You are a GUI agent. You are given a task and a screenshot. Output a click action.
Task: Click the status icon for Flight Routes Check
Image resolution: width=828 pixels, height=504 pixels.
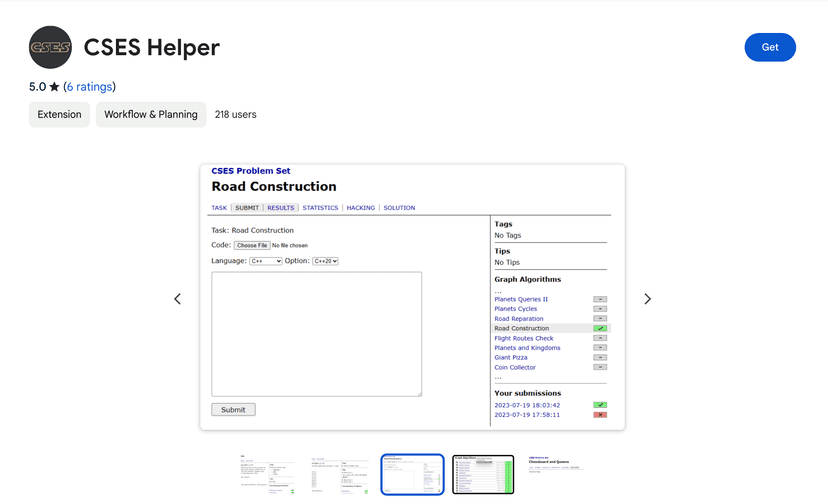(600, 338)
